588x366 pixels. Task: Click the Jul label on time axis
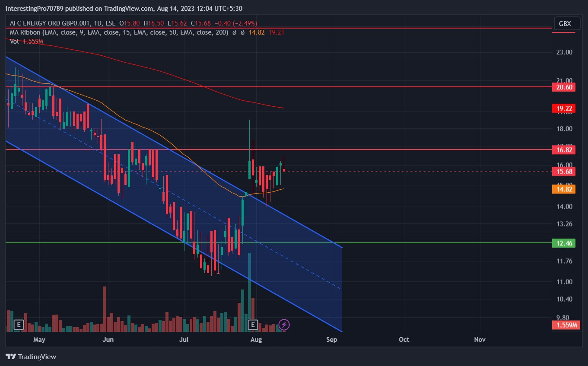(x=184, y=340)
